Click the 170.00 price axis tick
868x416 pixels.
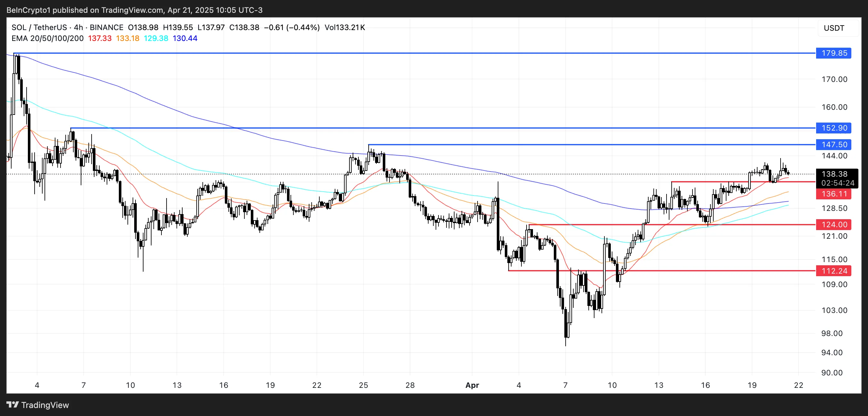(834, 79)
